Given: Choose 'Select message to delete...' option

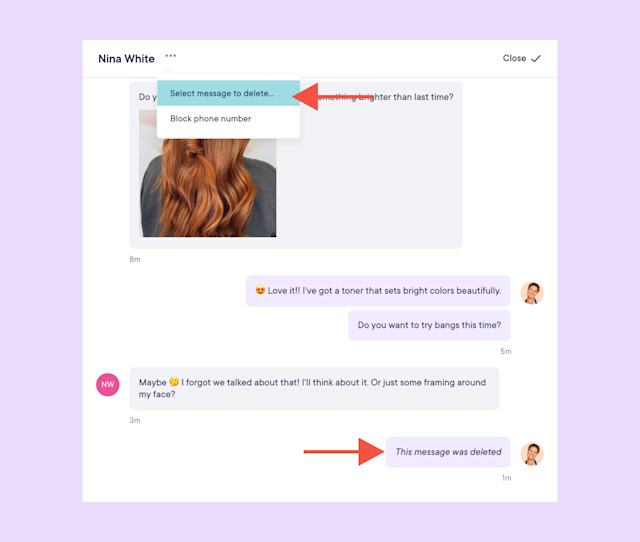Looking at the screenshot, I should coord(229,93).
